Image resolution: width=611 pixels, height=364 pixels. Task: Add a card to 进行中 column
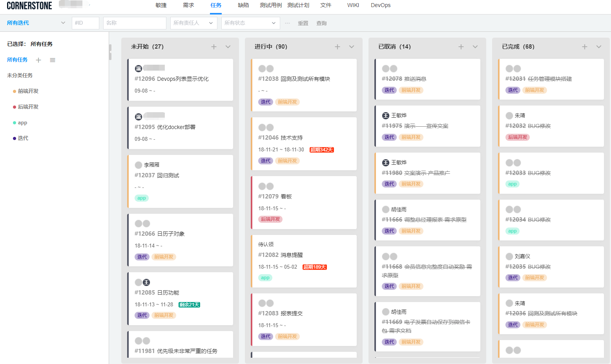(x=337, y=47)
